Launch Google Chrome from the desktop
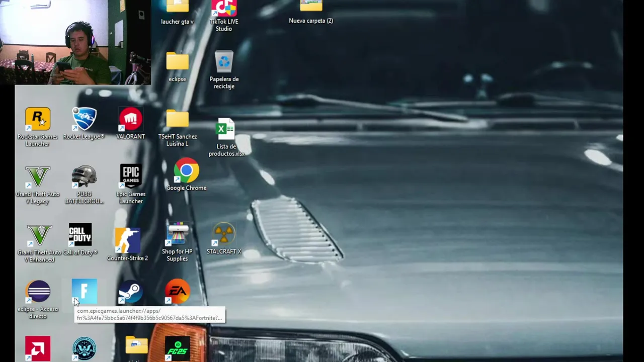644x362 pixels. 186,171
